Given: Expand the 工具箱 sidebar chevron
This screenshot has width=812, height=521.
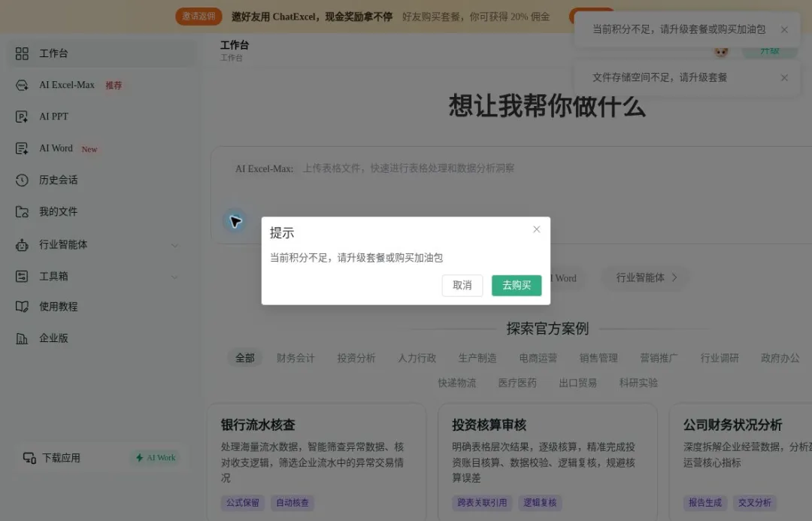Looking at the screenshot, I should pyautogui.click(x=174, y=277).
